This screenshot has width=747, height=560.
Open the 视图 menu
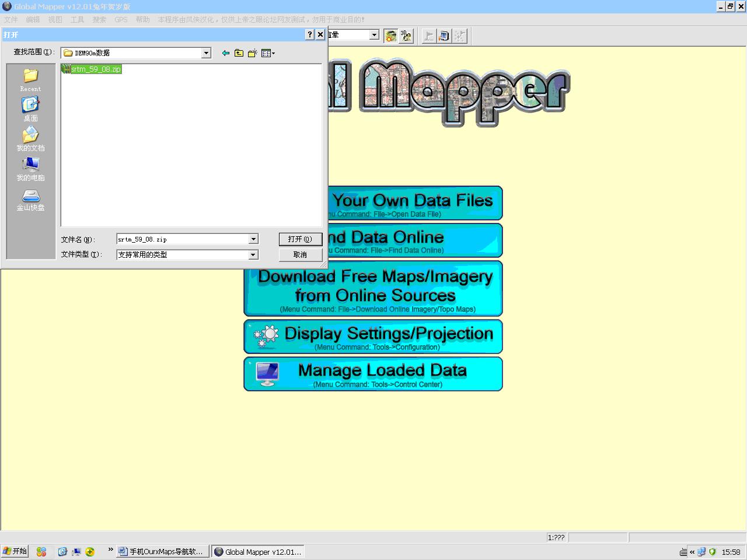point(55,19)
